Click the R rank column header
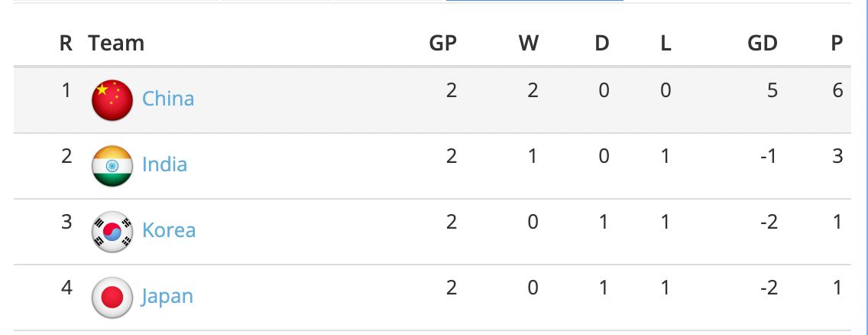Viewport: 868px width, 335px height. pos(66,44)
